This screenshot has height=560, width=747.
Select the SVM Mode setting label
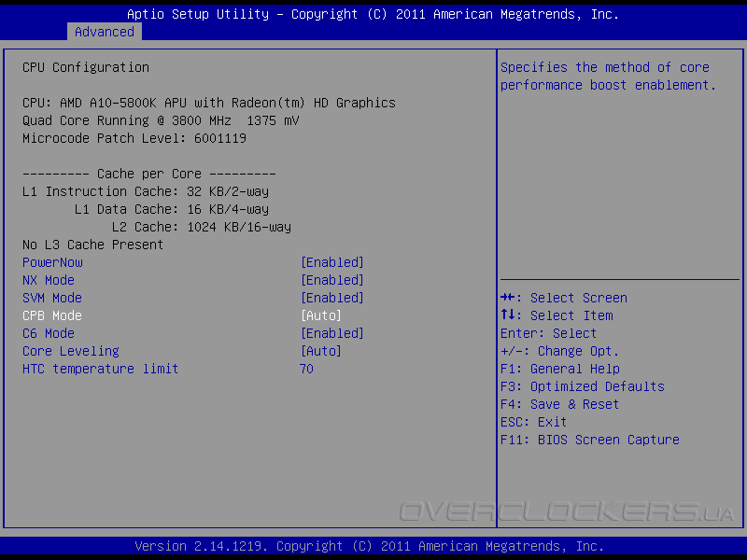click(x=52, y=298)
